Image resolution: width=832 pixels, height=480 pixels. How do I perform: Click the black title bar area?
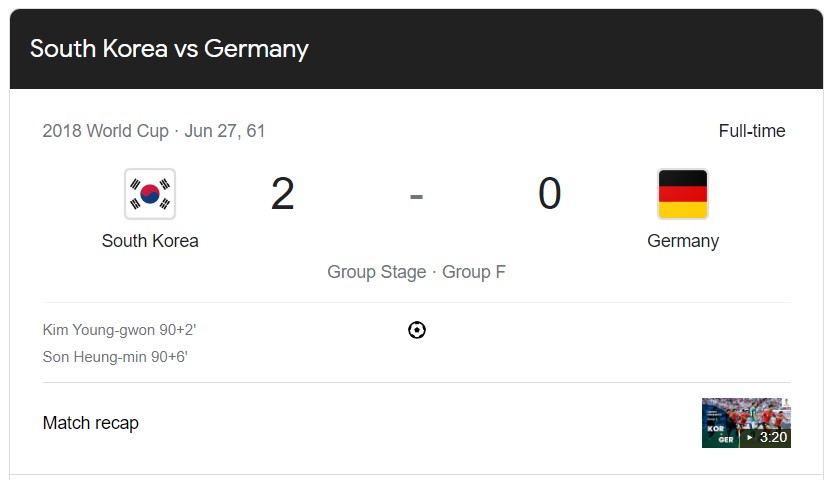[560, 49]
